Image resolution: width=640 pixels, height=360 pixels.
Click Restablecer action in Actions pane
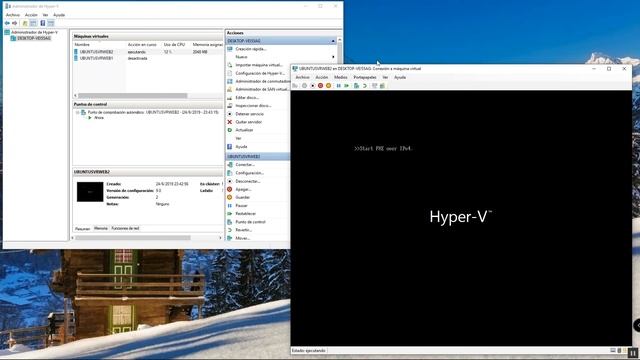pos(246,214)
